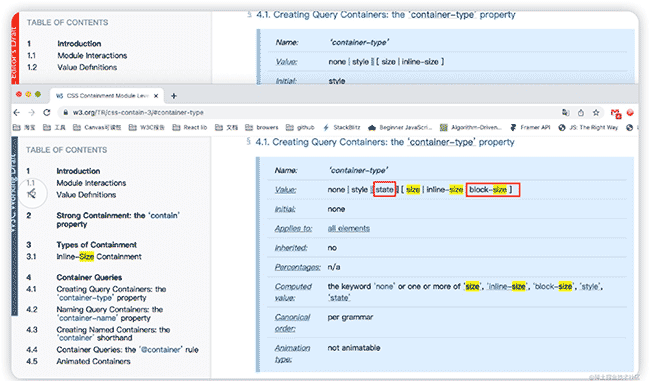Close the CSS Containment Module tab

point(156,96)
